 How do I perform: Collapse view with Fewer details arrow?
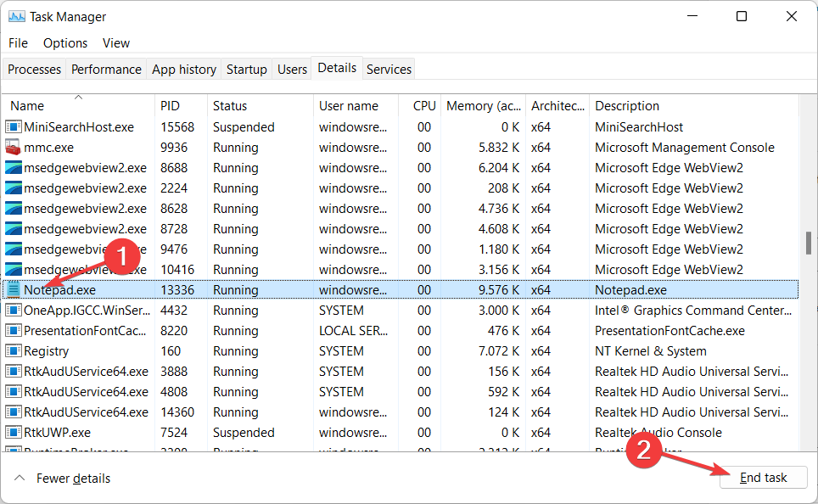pyautogui.click(x=19, y=479)
